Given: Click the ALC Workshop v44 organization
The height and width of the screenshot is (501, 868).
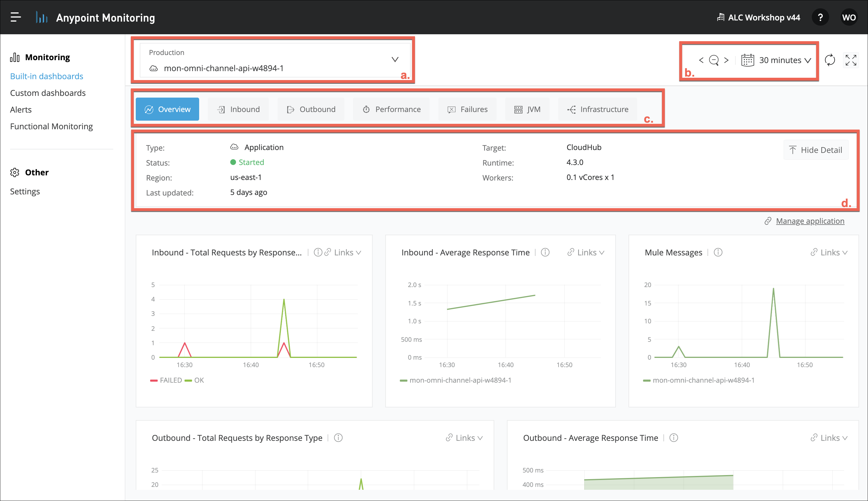Looking at the screenshot, I should 758,17.
